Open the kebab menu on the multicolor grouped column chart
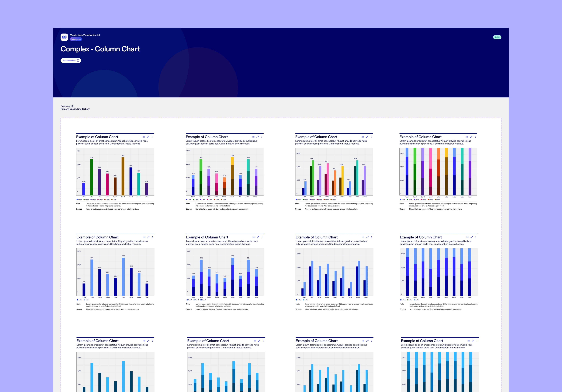The width and height of the screenshot is (562, 392). click(x=371, y=137)
